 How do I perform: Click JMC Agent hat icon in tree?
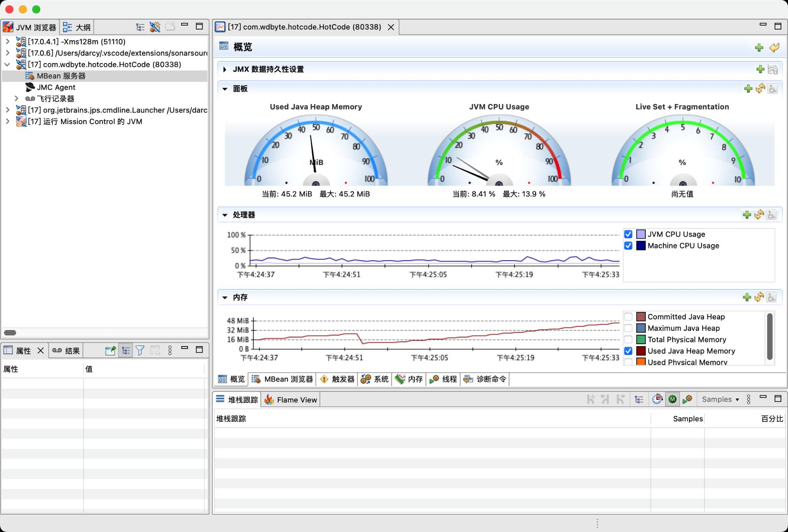click(x=30, y=87)
